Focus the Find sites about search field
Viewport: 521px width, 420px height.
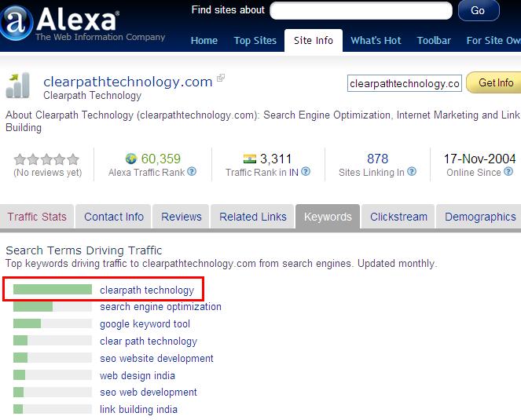361,11
